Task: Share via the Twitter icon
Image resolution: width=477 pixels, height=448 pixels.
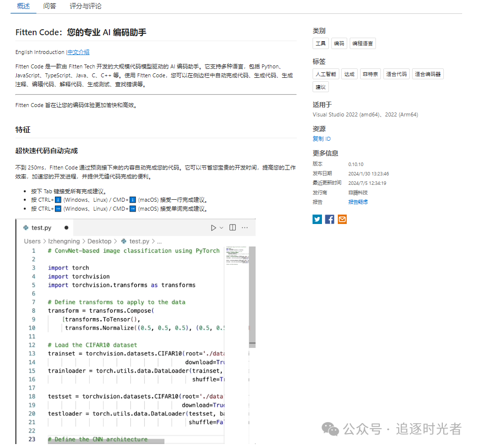Action: 318,219
